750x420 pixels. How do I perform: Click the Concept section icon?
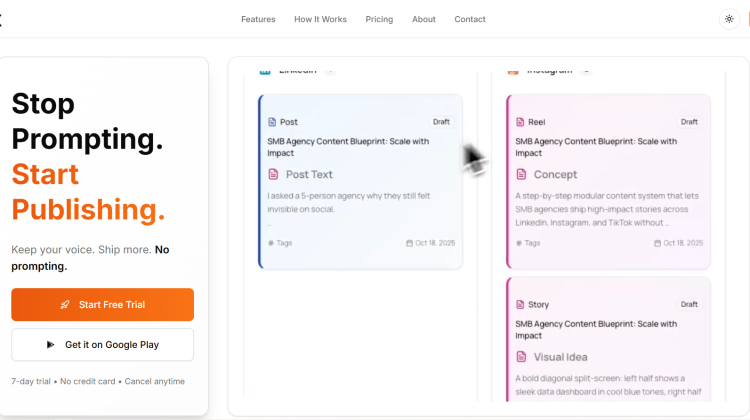pyautogui.click(x=521, y=174)
